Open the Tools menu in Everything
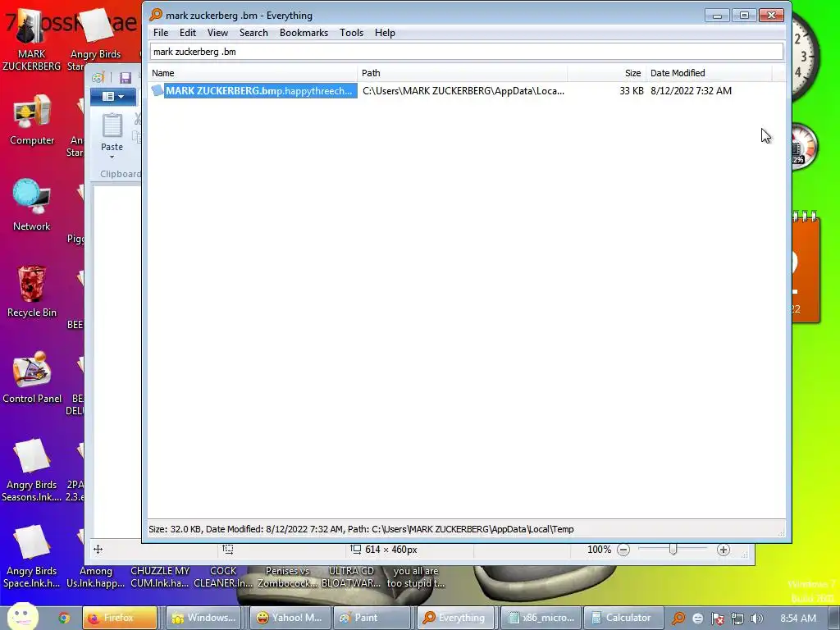The image size is (840, 630). [x=351, y=33]
